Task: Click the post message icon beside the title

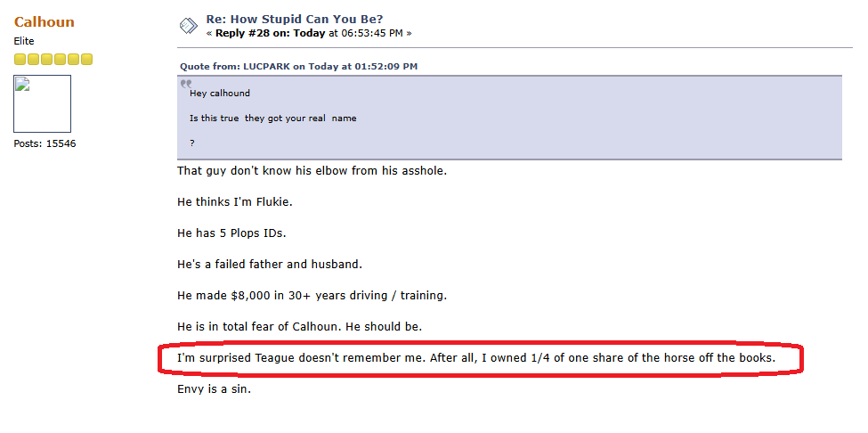Action: pyautogui.click(x=188, y=26)
